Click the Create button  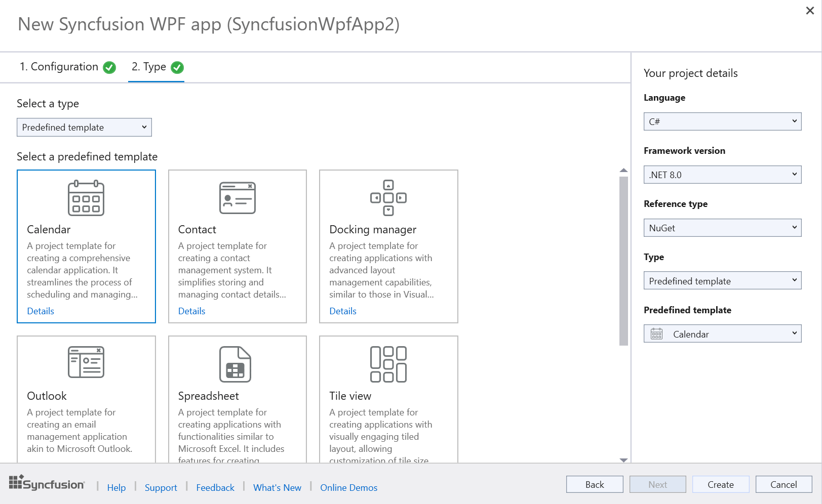point(721,485)
